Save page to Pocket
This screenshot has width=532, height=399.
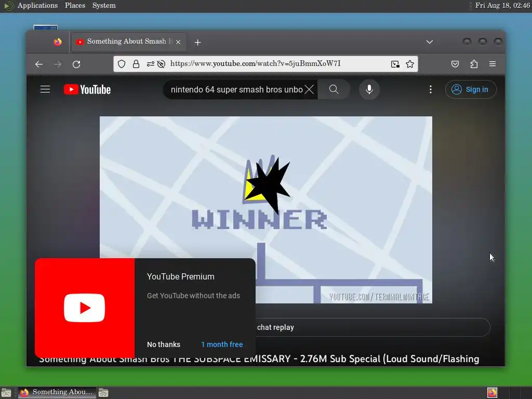pos(455,64)
